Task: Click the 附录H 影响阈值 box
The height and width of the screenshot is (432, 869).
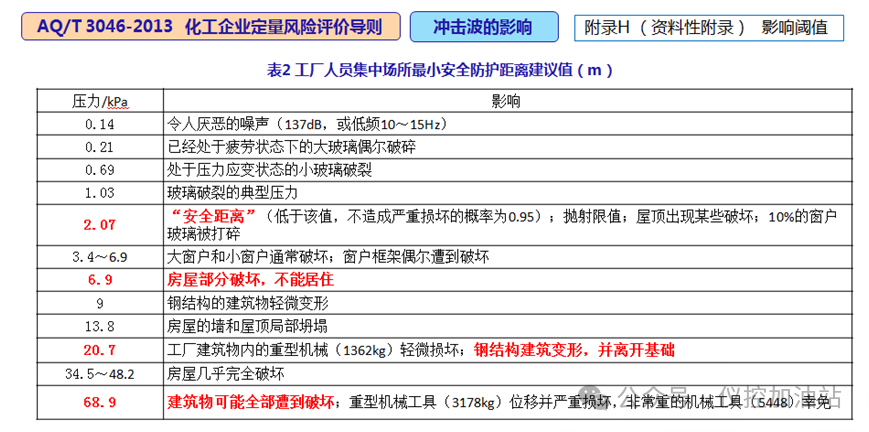Action: 709,28
